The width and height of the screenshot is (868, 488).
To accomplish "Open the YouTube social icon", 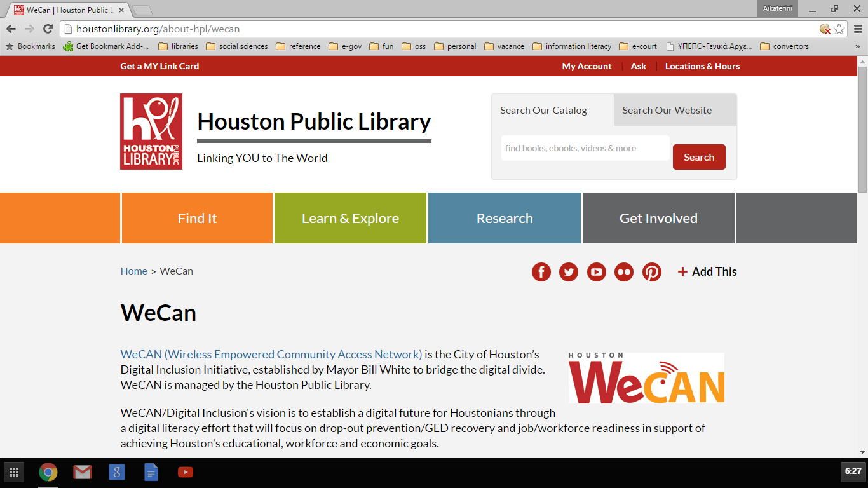I will point(597,272).
